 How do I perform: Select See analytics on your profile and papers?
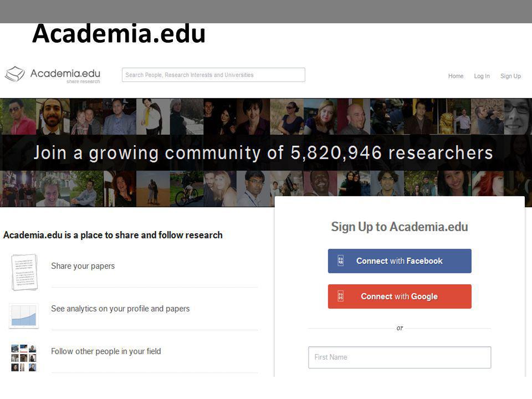pos(120,309)
